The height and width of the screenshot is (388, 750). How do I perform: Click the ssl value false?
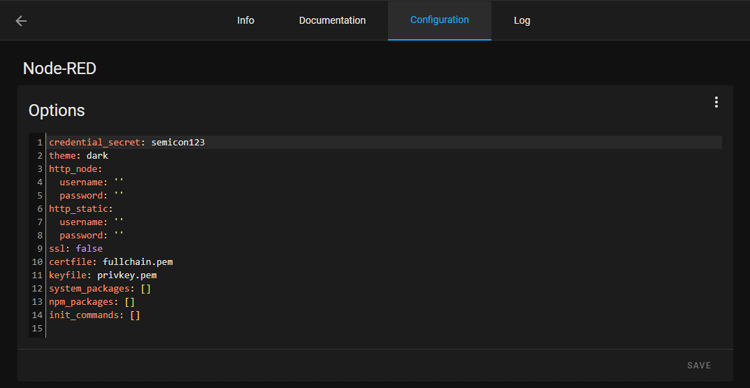pyautogui.click(x=89, y=249)
